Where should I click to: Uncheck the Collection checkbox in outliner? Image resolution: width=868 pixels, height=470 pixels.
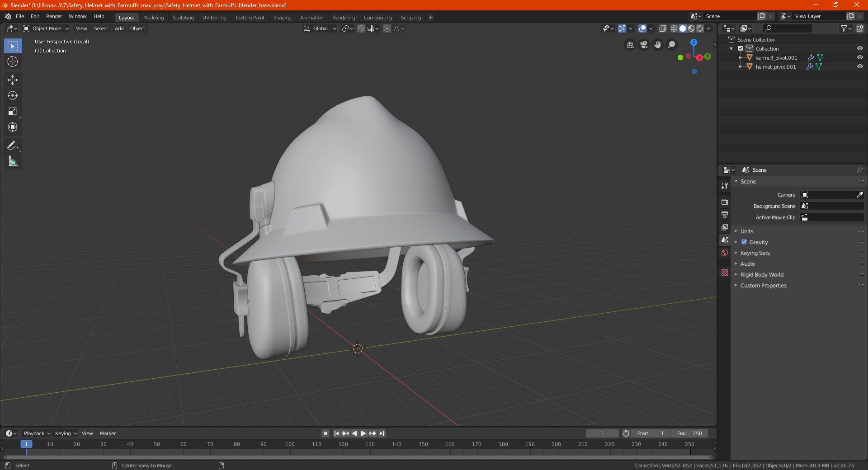pyautogui.click(x=741, y=48)
